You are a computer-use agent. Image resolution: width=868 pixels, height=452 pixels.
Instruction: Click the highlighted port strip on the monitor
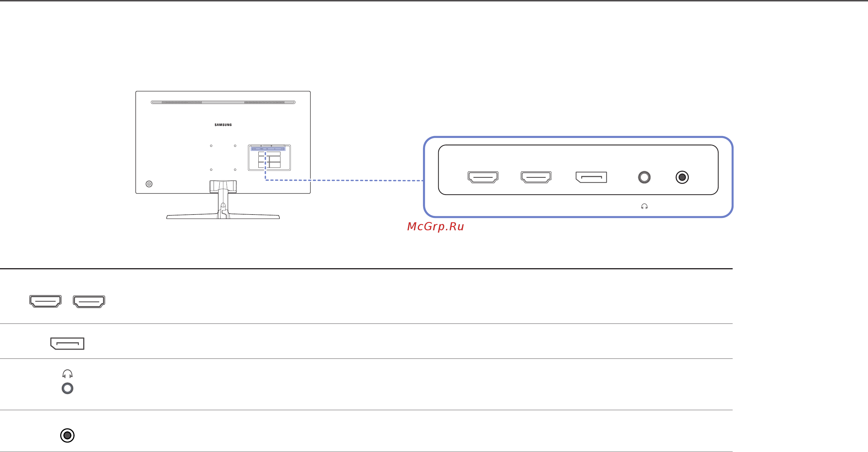[x=269, y=149]
